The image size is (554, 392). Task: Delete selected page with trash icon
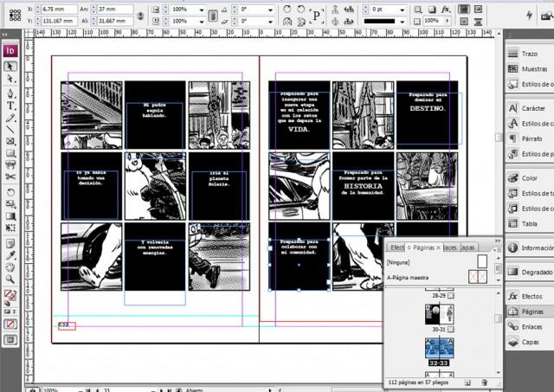(484, 382)
